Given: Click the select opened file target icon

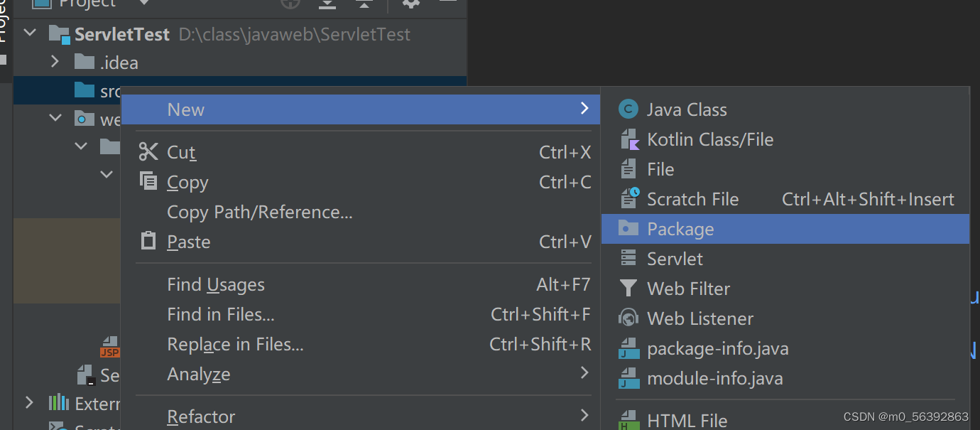Looking at the screenshot, I should tap(290, 3).
